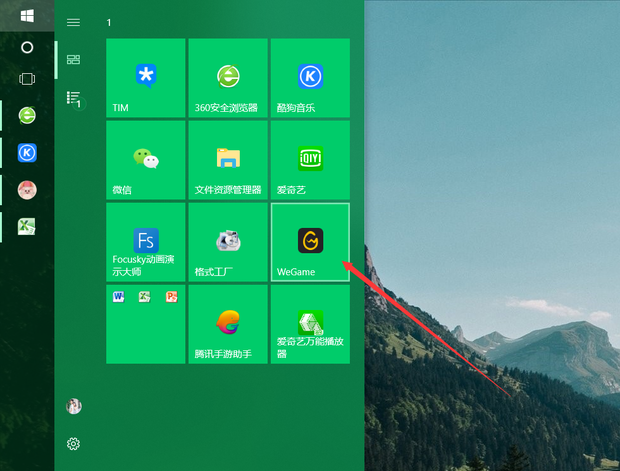Click the Windows Start button
The image size is (620, 471).
click(x=27, y=16)
